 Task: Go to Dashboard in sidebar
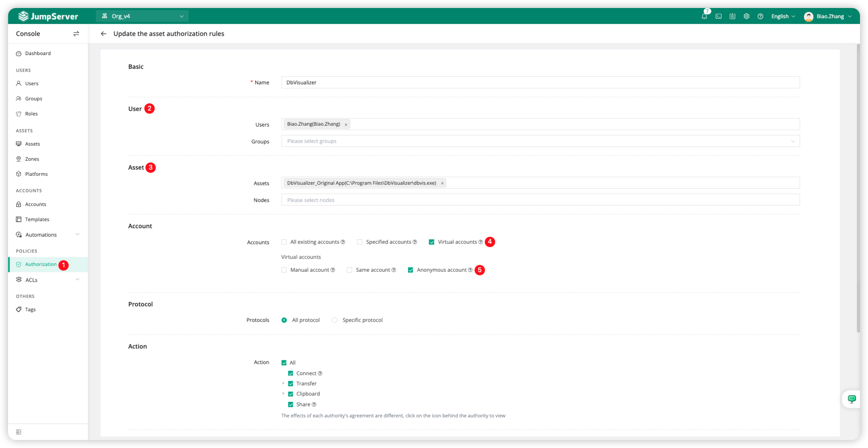click(x=48, y=54)
